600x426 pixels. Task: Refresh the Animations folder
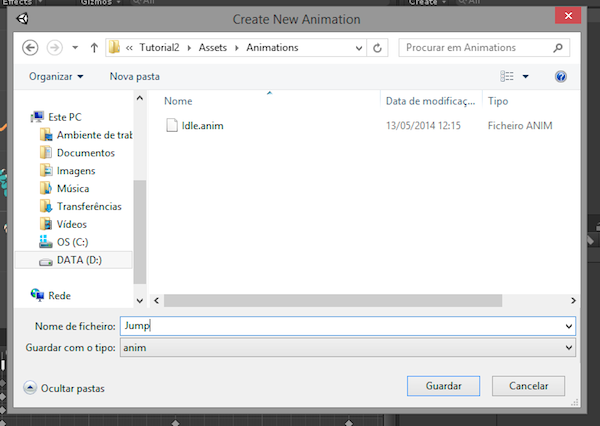tap(377, 48)
